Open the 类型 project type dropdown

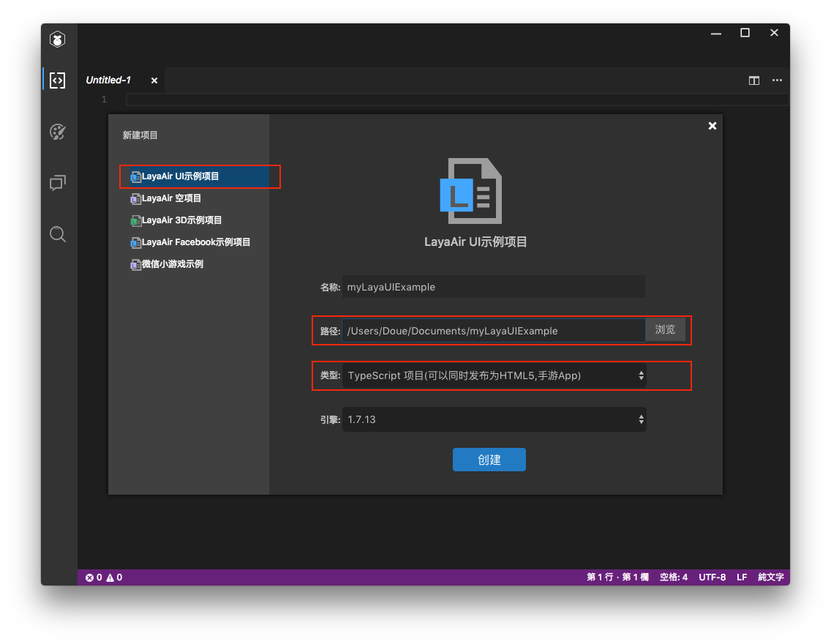point(494,375)
